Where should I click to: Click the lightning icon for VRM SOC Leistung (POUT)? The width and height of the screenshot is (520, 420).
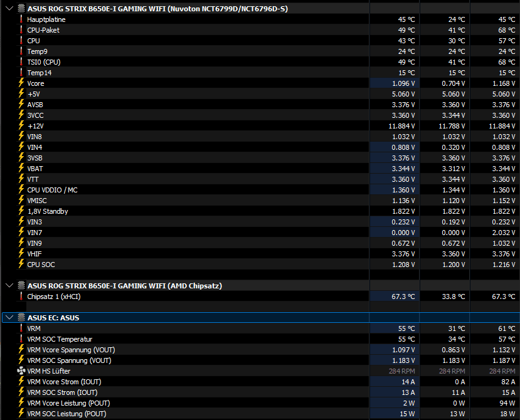(21, 413)
